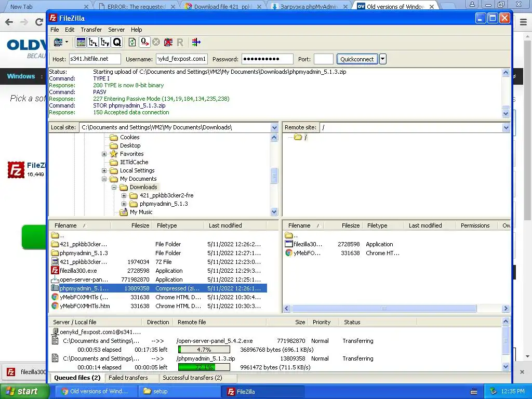Switch to Old versions of Windows taskbar item
Image resolution: width=532 pixels, height=399 pixels.
point(95,391)
